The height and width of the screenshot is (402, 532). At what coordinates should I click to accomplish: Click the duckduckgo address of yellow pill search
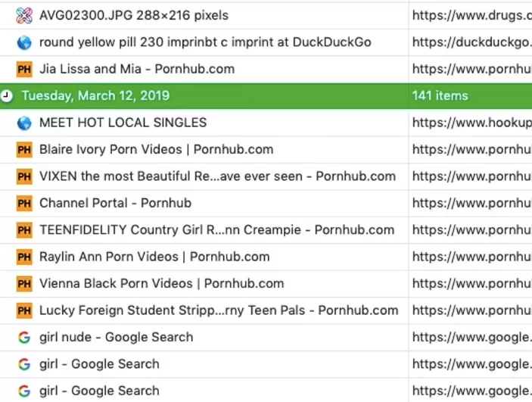pos(472,42)
